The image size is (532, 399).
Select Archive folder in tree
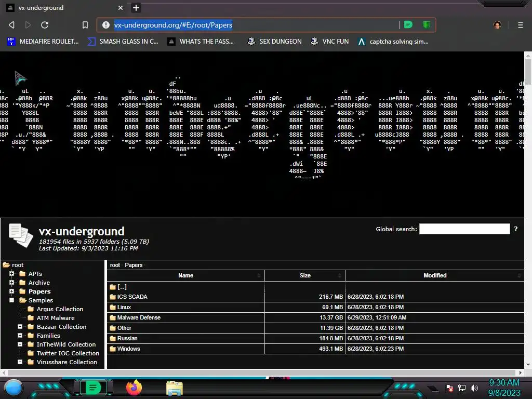click(x=39, y=283)
